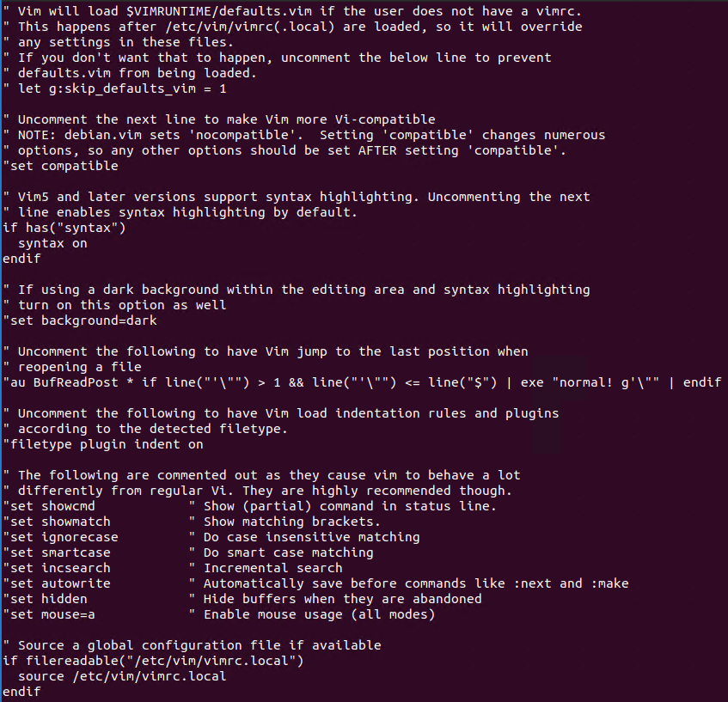Click '"filetype plugin indent on' line

103,444
